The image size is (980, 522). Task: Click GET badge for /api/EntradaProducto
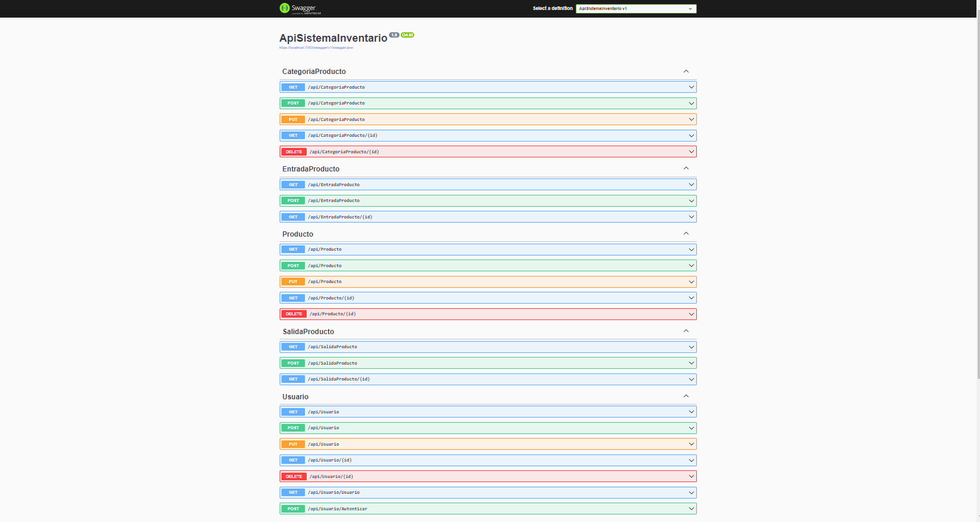click(x=293, y=184)
